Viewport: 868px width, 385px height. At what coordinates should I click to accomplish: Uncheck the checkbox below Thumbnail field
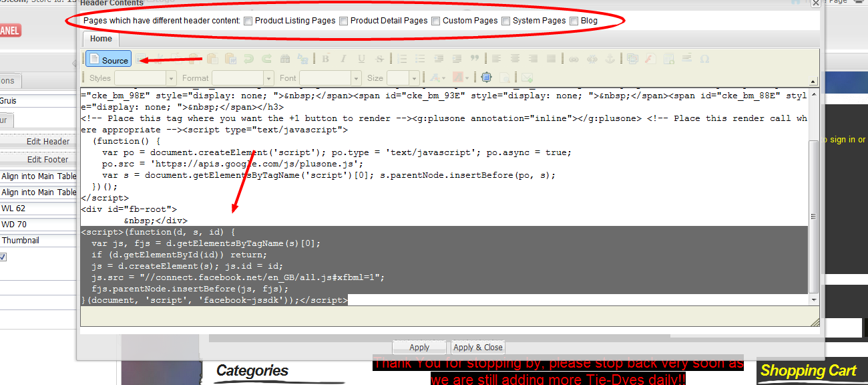pos(3,257)
